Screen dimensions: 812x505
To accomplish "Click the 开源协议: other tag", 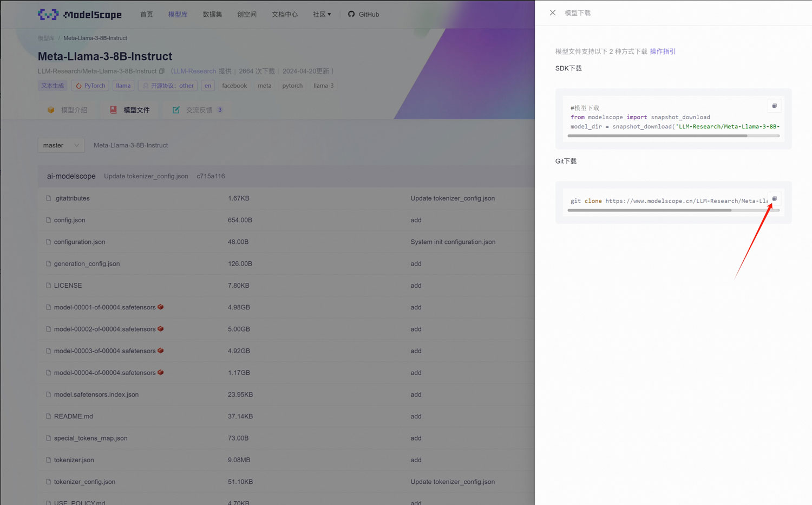I will [x=168, y=86].
